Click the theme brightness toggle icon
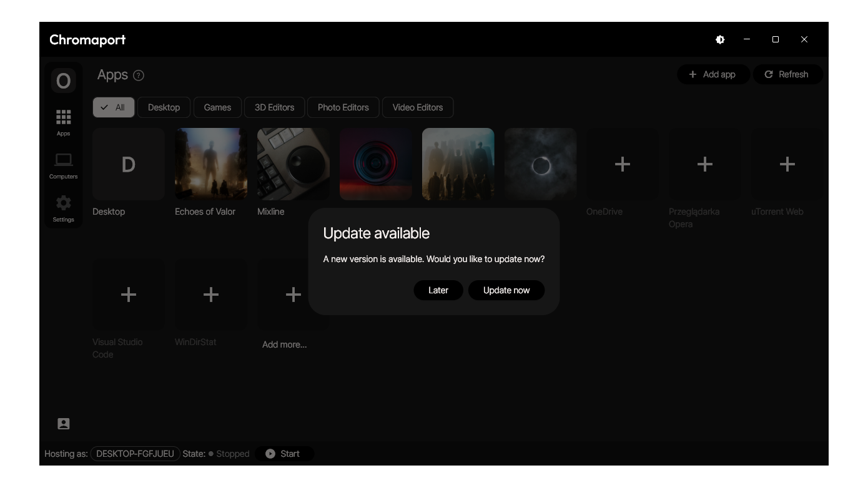The image size is (868, 488). tap(720, 39)
